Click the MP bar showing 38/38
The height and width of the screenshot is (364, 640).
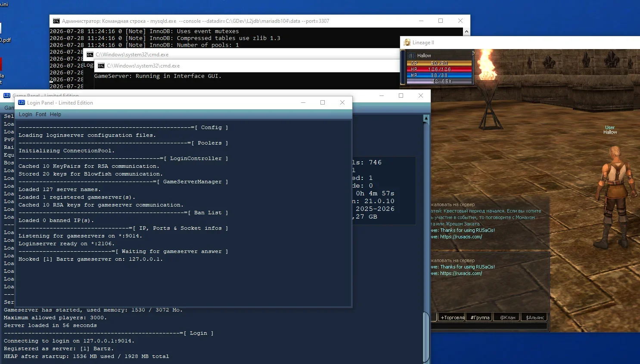(x=439, y=75)
